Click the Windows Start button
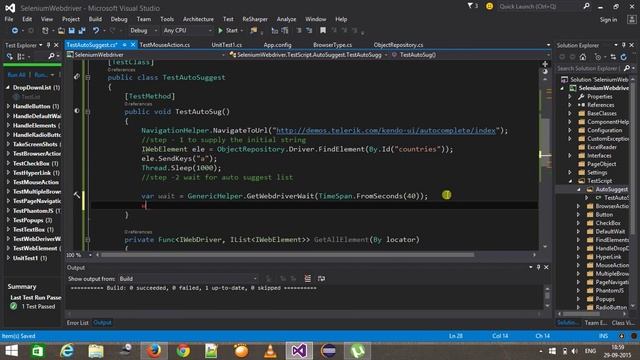Image resolution: width=640 pixels, height=360 pixels. tap(11, 351)
